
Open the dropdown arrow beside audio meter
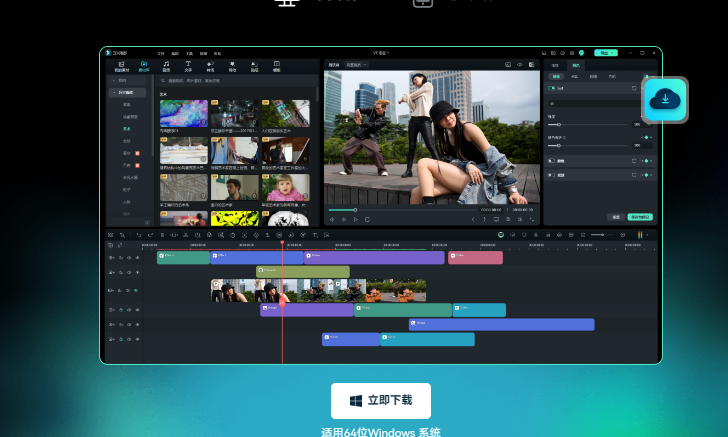(648, 235)
